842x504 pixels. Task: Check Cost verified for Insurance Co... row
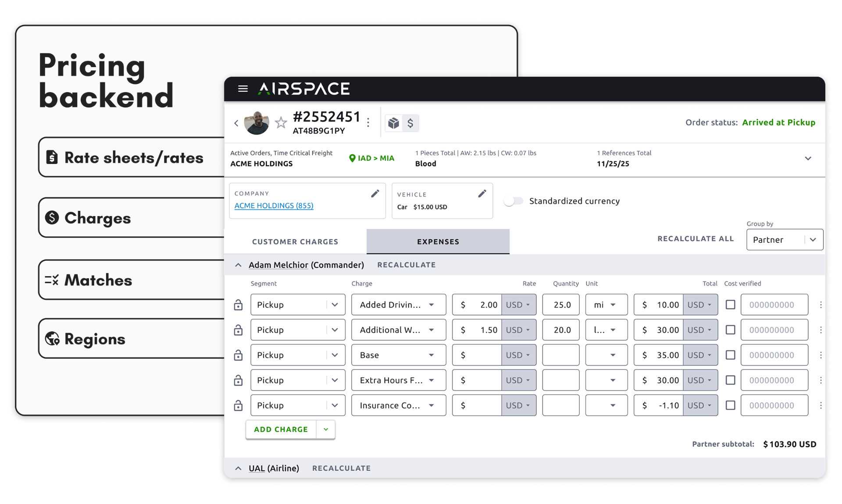tap(730, 405)
